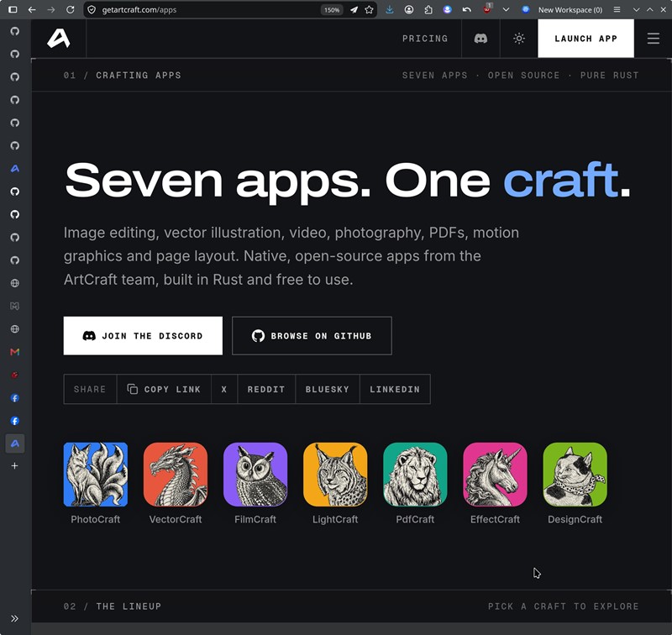The width and height of the screenshot is (672, 635).
Task: Select the active ArtCraft tab in the sidebar
Action: (14, 443)
